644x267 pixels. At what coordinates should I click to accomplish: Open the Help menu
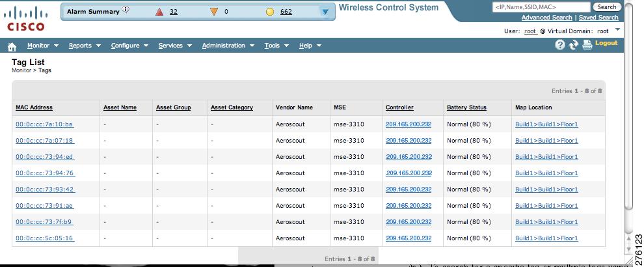(310, 45)
